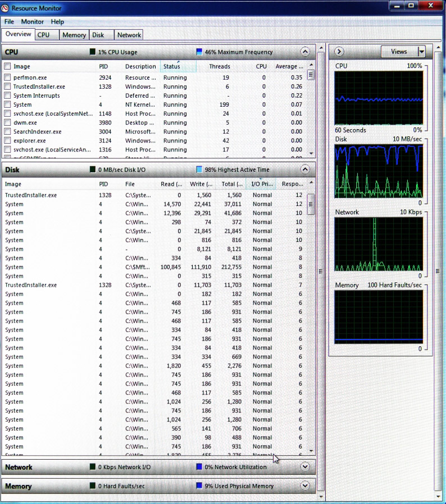Screen dimensions: 446x504
Task: Switch to the Memory tab
Action: (x=74, y=35)
